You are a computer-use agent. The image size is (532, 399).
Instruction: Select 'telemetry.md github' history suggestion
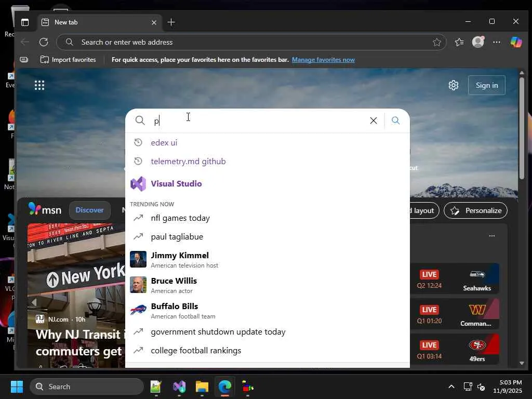(268, 161)
